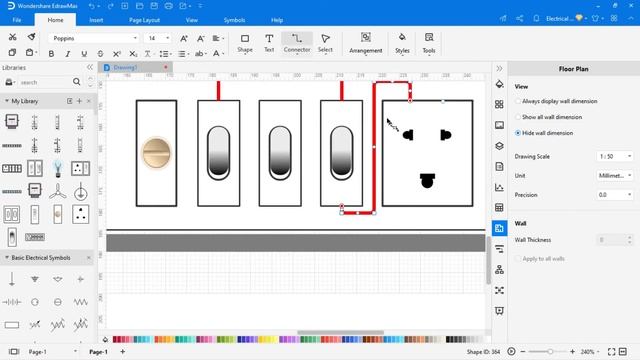Check Apply to all walls
The width and height of the screenshot is (640, 360).
(x=518, y=258)
